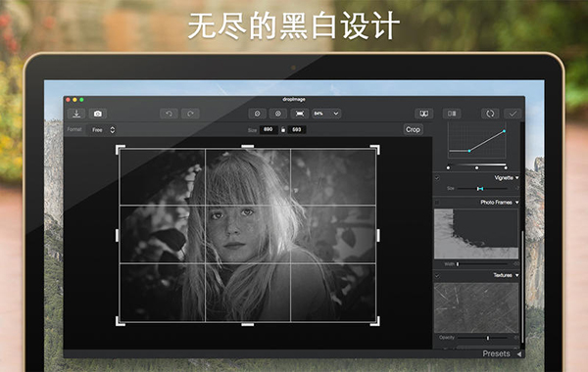Screen dimensions: 588x372
Task: Enable the Photo Frames checkbox
Action: click(437, 203)
